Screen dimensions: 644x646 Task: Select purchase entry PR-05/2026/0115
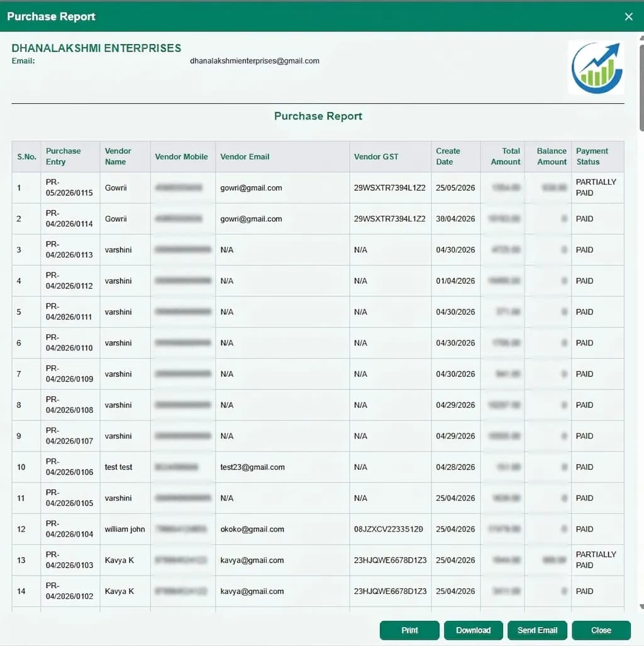[69, 187]
